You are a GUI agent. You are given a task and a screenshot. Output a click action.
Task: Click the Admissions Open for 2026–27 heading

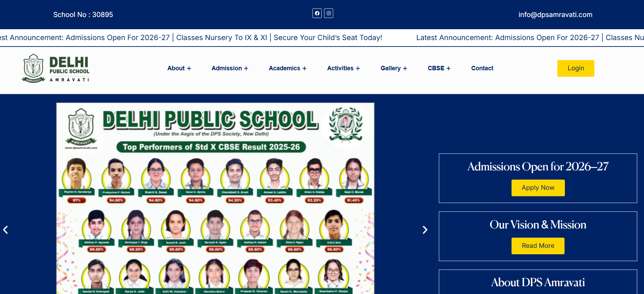[x=538, y=167]
